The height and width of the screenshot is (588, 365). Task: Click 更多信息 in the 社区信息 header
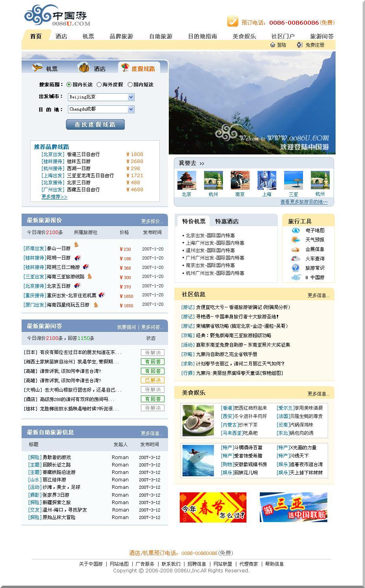(x=319, y=296)
